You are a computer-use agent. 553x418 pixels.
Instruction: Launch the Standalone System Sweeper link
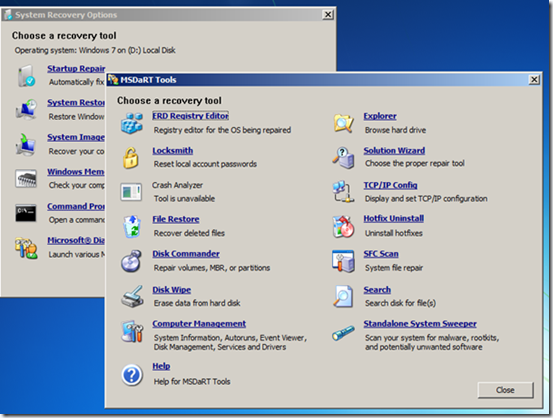420,323
